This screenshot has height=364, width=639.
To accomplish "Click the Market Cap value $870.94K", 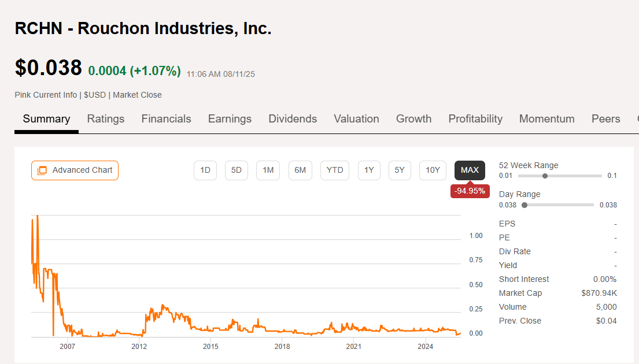I will (x=599, y=293).
